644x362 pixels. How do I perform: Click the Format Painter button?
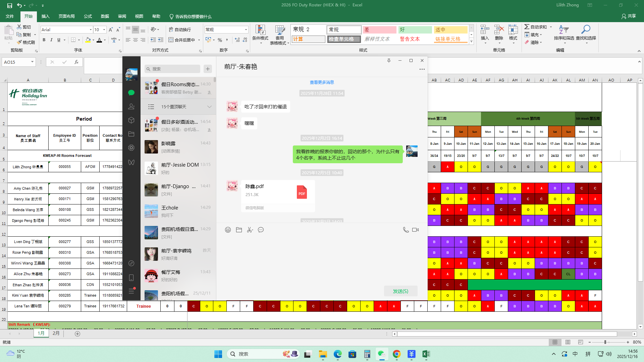tap(26, 42)
